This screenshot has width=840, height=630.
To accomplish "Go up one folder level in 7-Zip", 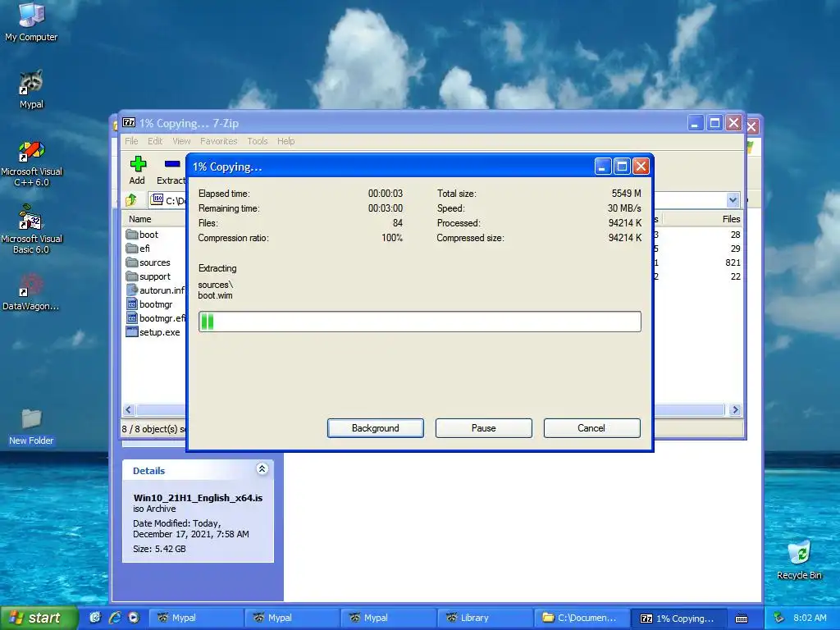I will click(130, 200).
